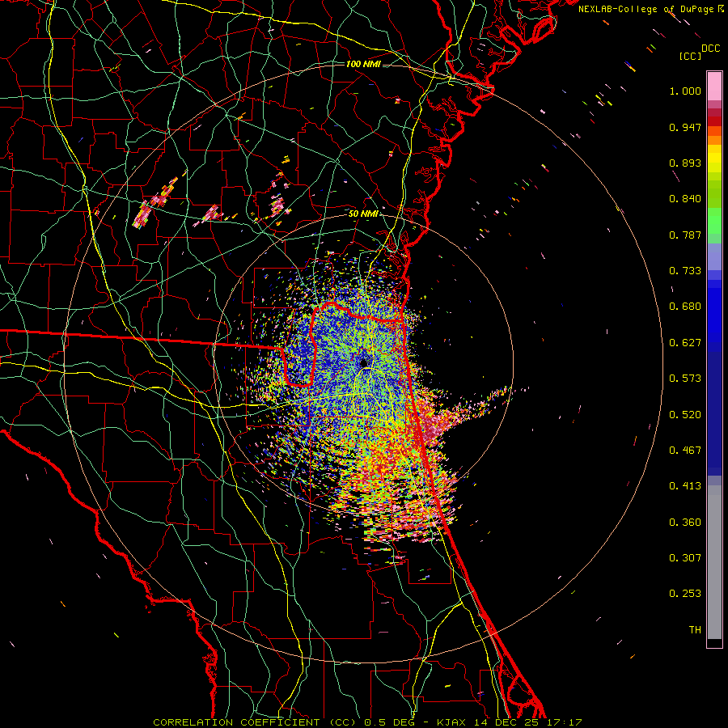Click the 17:17 timestamp in caption
Screen dimensions: 728x728
[563, 722]
